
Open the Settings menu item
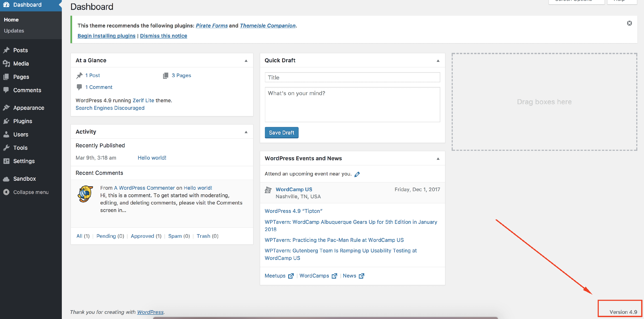[24, 161]
